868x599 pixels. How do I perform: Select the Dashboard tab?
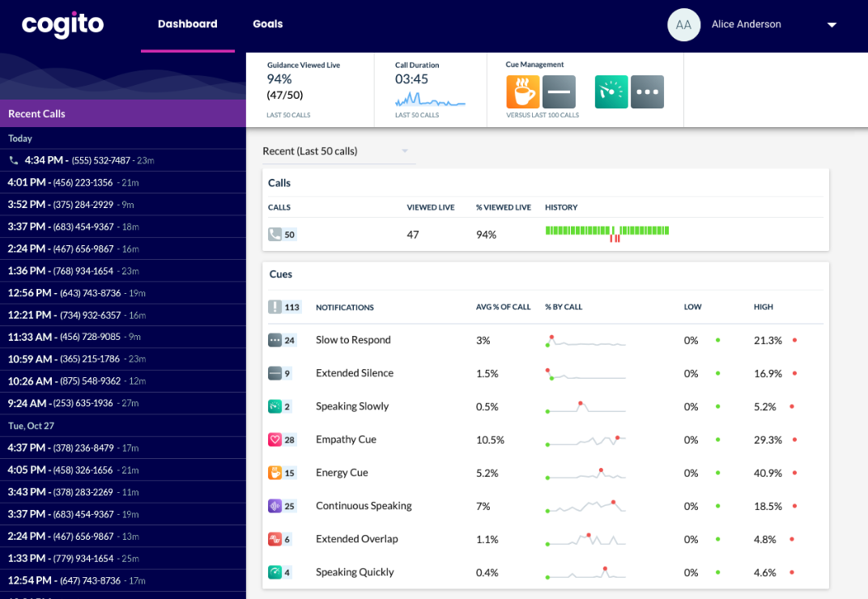(x=187, y=24)
